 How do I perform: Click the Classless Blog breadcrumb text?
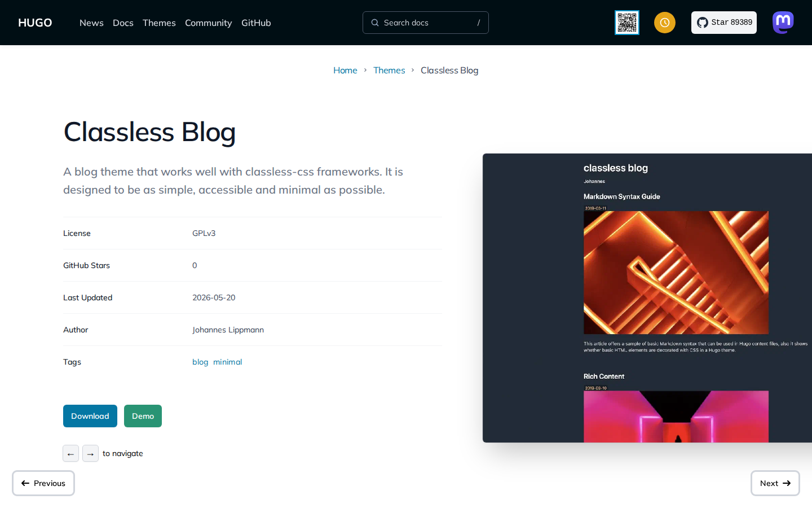coord(449,70)
